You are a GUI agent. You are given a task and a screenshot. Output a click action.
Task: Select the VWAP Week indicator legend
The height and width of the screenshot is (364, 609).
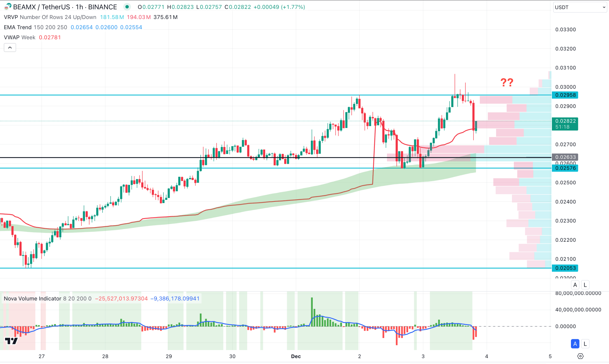click(20, 37)
